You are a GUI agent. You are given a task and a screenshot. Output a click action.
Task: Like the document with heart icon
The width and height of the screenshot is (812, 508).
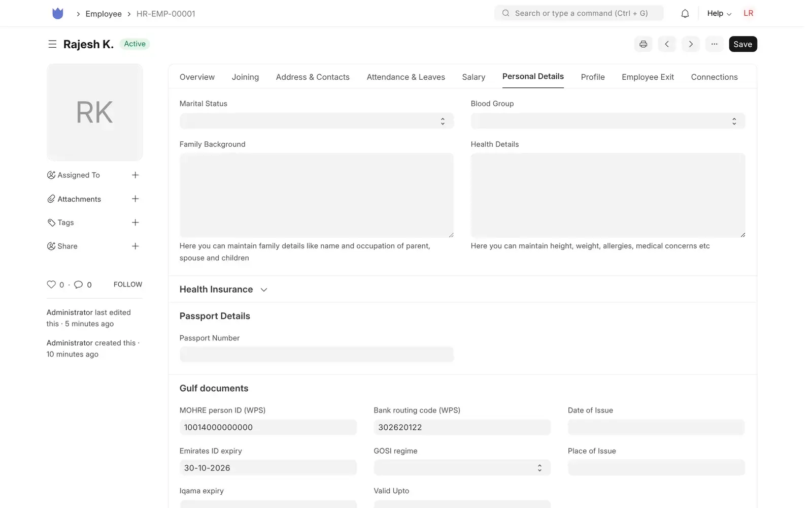[x=51, y=284]
